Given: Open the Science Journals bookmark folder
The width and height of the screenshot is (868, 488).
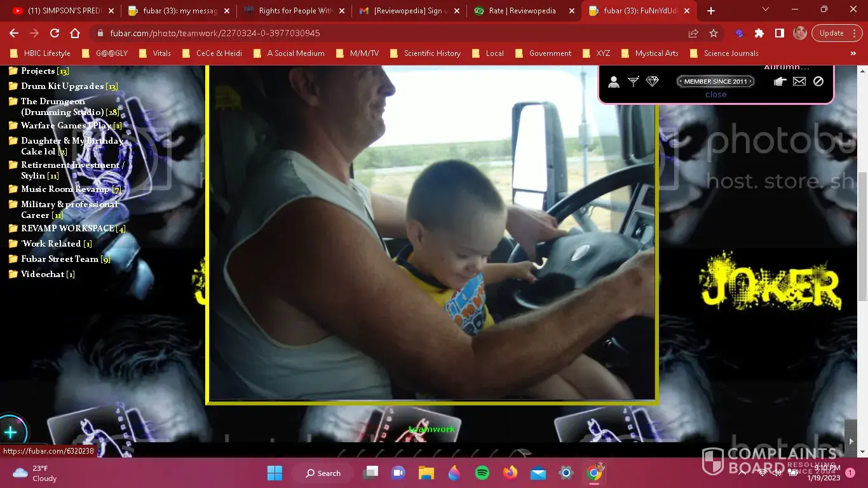Looking at the screenshot, I should point(723,53).
